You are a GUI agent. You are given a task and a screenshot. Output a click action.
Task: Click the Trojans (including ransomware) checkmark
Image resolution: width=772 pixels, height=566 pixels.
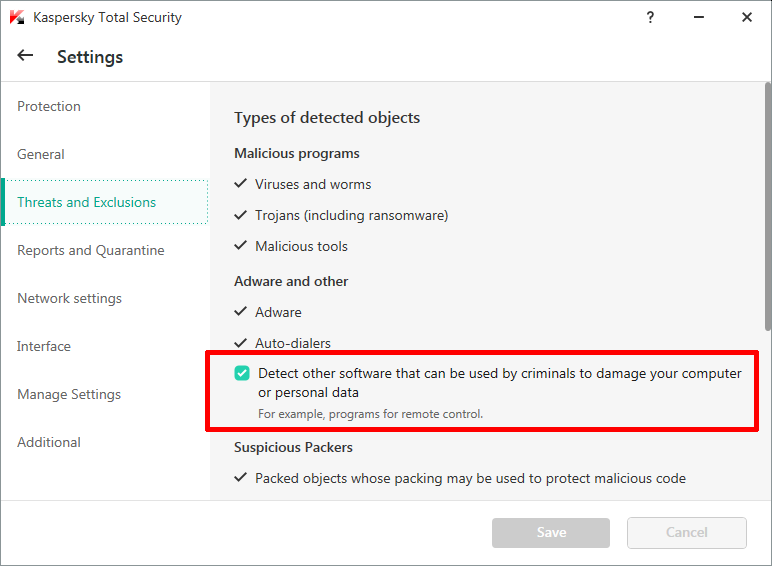click(x=240, y=215)
